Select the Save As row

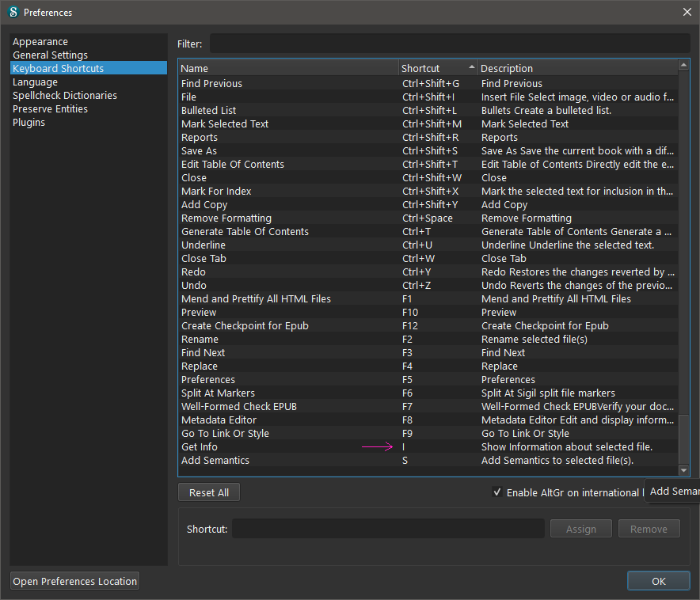click(428, 150)
